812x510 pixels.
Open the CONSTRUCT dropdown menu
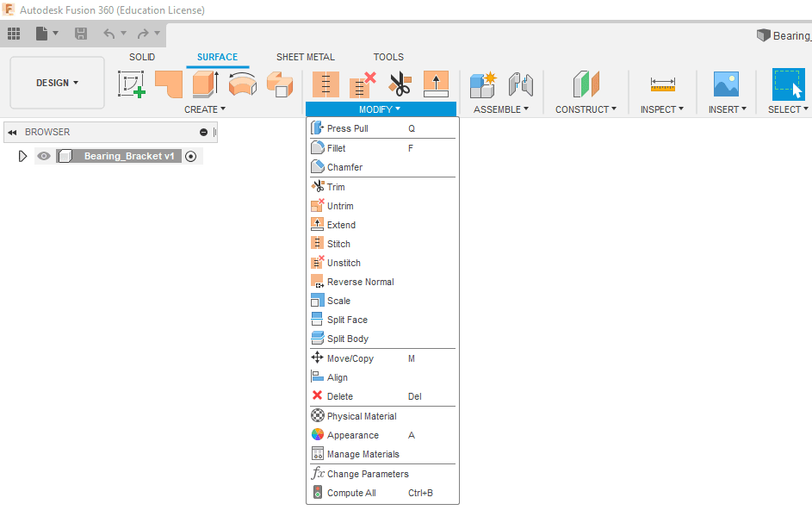click(586, 109)
